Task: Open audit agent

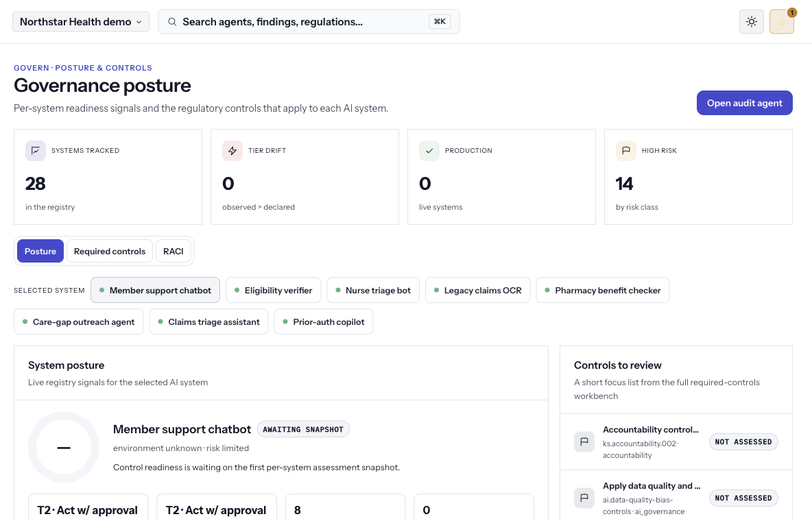Action: click(x=744, y=103)
